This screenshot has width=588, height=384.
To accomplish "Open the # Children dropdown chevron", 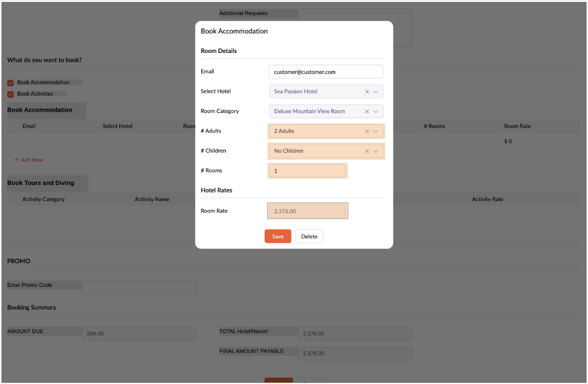I will [x=376, y=151].
